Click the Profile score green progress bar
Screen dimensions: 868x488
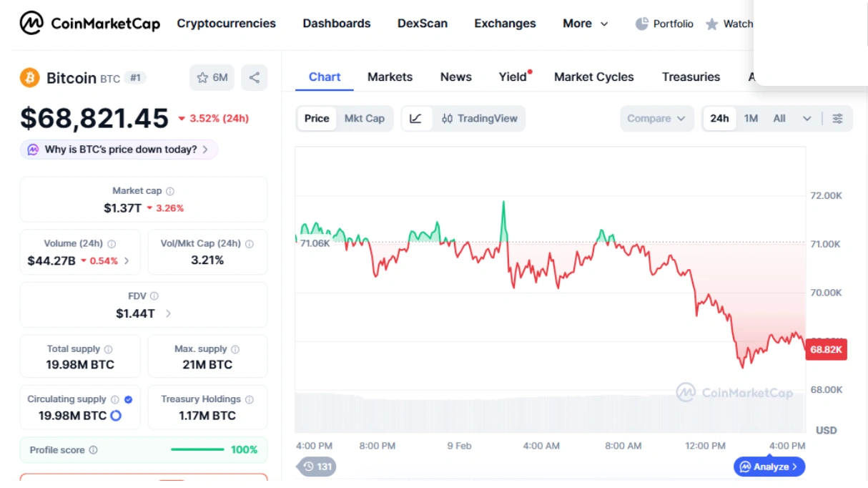tap(197, 450)
